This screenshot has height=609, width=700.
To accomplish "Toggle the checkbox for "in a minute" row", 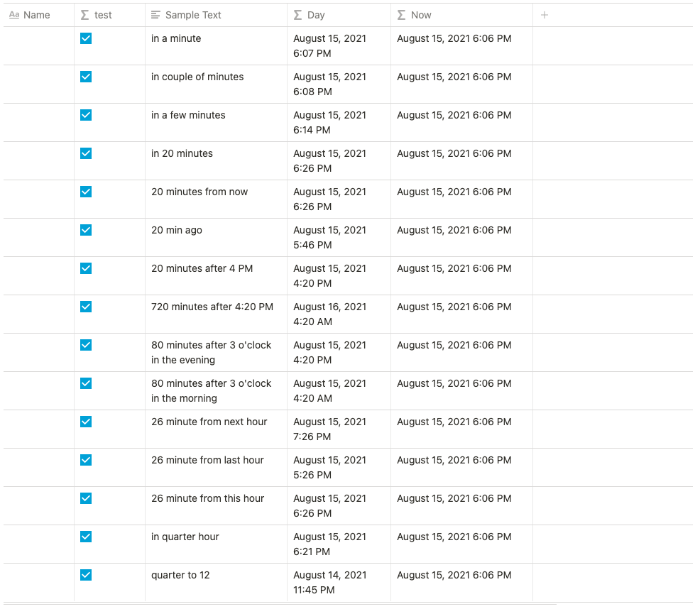I will (x=86, y=38).
